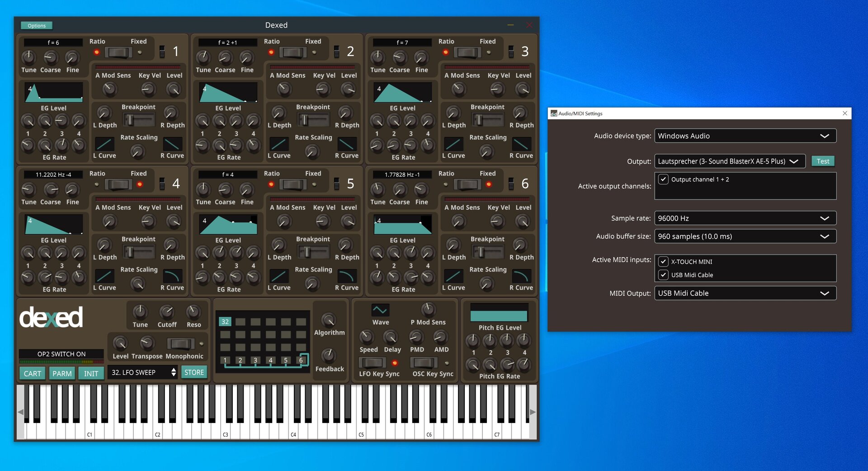The image size is (868, 471).
Task: Click operator 1 Breakpoint slider
Action: (139, 120)
